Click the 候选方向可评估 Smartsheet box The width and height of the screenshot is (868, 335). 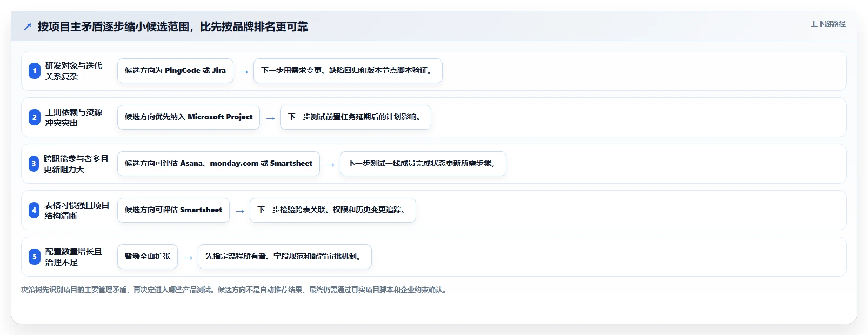click(x=173, y=210)
